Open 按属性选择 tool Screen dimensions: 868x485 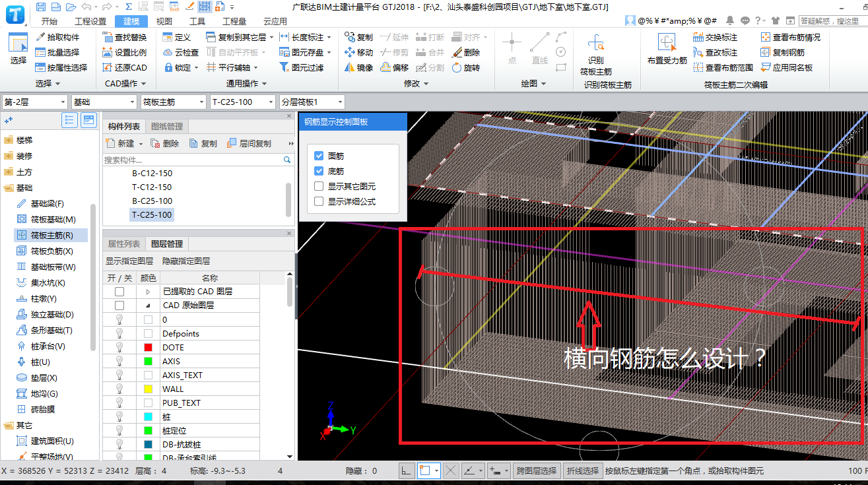pos(61,67)
